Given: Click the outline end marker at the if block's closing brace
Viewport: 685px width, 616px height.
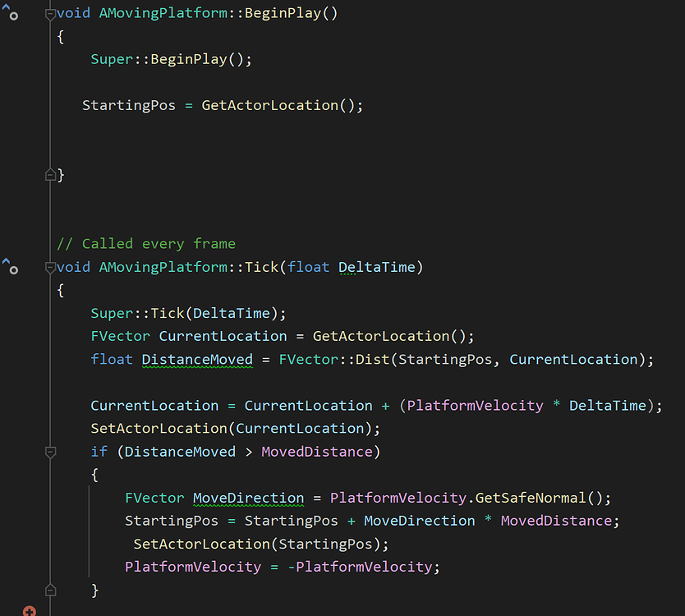Looking at the screenshot, I should [x=50, y=590].
